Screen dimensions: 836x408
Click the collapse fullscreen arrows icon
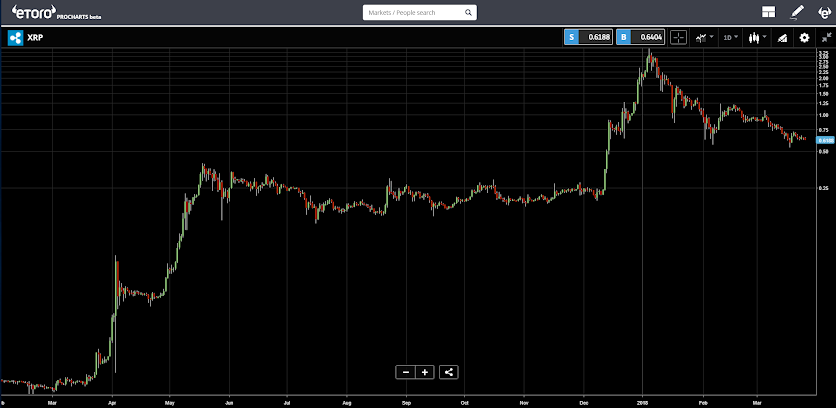[826, 37]
